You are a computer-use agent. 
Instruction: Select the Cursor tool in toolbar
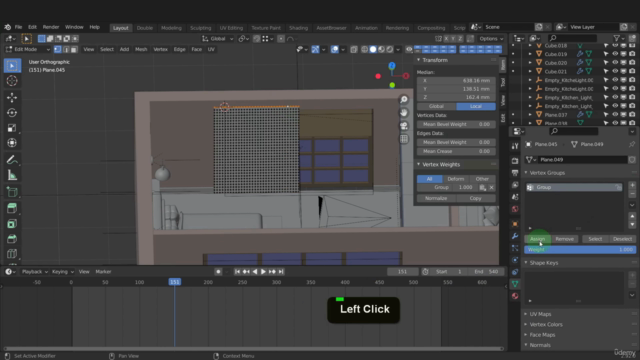[12, 81]
